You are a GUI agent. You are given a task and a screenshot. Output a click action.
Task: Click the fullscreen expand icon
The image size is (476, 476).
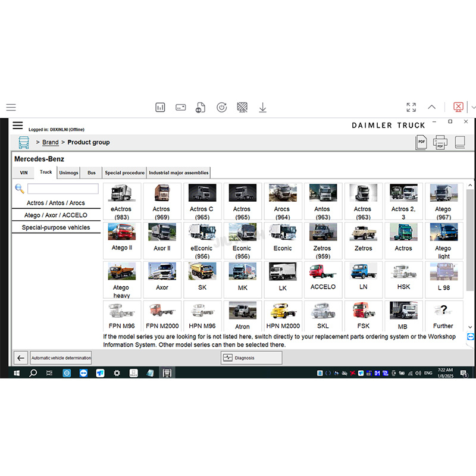[x=411, y=107]
